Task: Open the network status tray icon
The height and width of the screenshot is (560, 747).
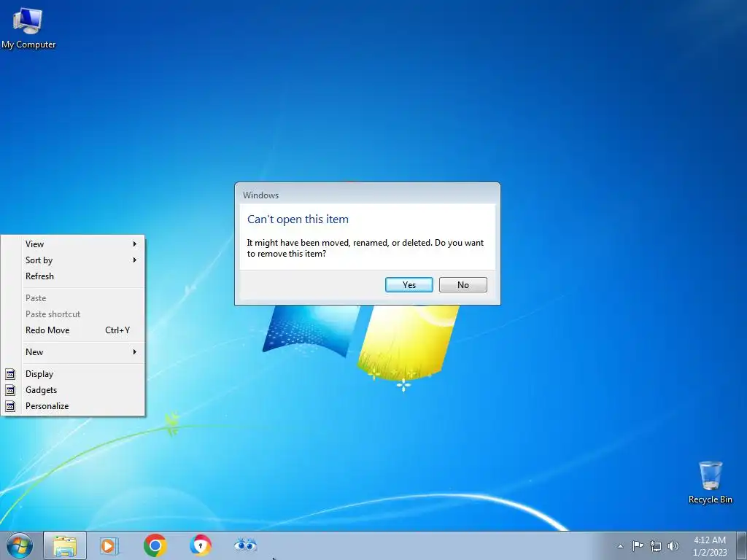Action: click(x=656, y=546)
